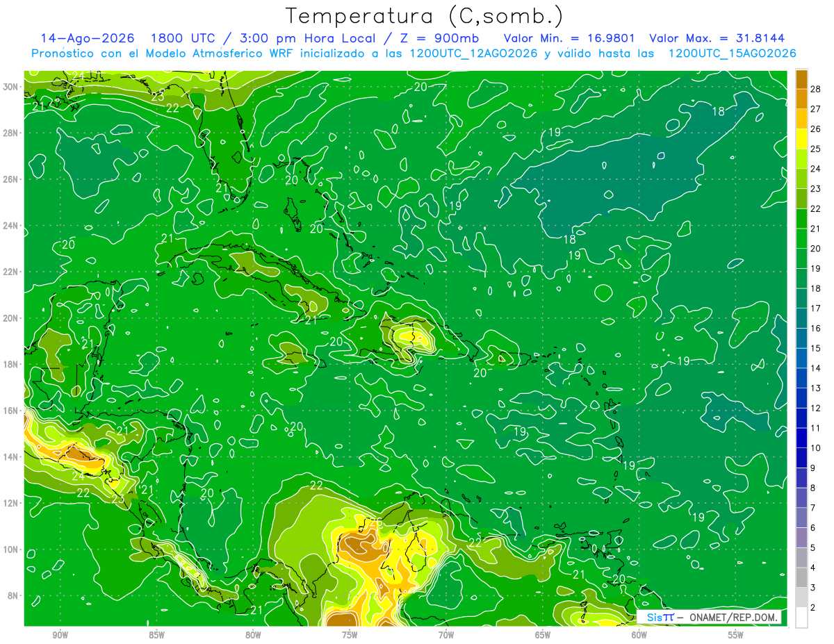Screen dimensions: 834x644
Task: Click the "20N" latitude axis label
Action: tap(10, 318)
